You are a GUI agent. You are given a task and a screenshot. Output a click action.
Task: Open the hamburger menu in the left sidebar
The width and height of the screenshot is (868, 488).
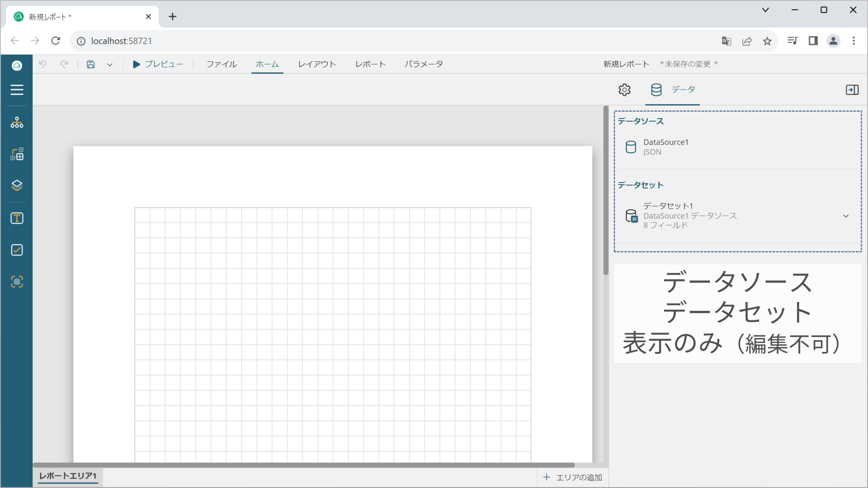click(17, 90)
